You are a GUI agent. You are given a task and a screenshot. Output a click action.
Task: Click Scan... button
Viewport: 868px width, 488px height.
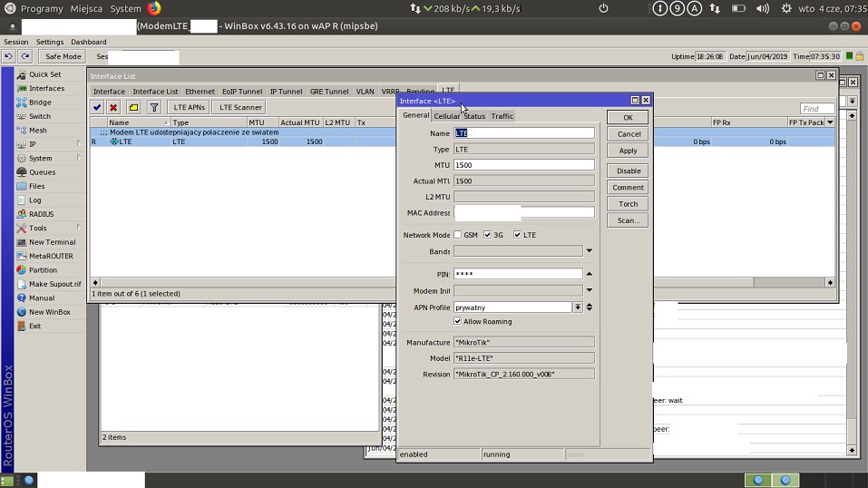[x=628, y=220]
